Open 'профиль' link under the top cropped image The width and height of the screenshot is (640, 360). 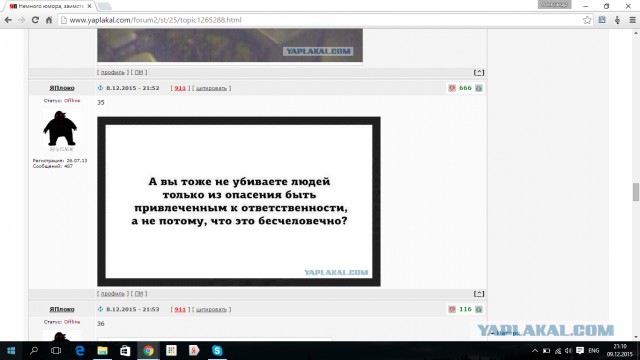point(113,72)
